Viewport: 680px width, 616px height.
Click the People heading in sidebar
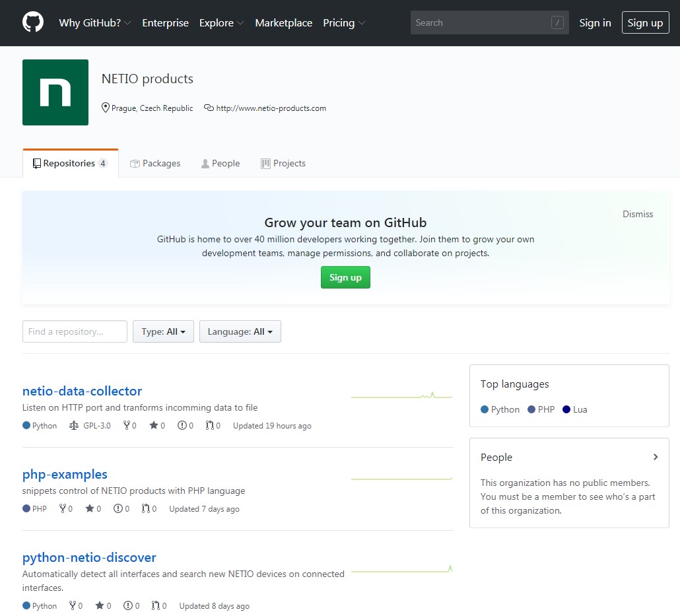point(496,458)
